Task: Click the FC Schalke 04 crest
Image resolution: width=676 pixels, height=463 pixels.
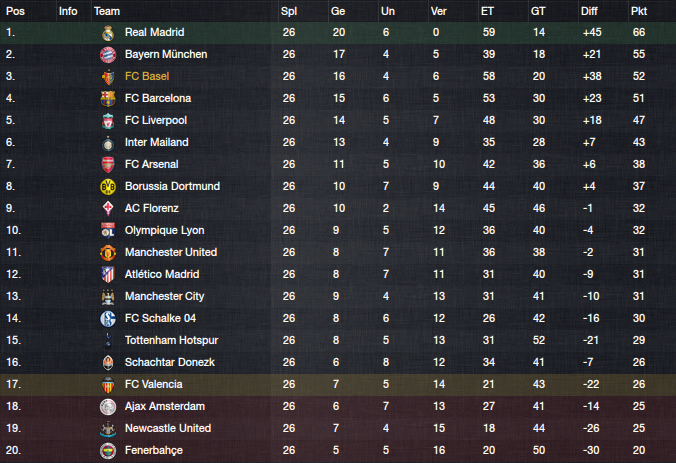Action: [x=108, y=319]
